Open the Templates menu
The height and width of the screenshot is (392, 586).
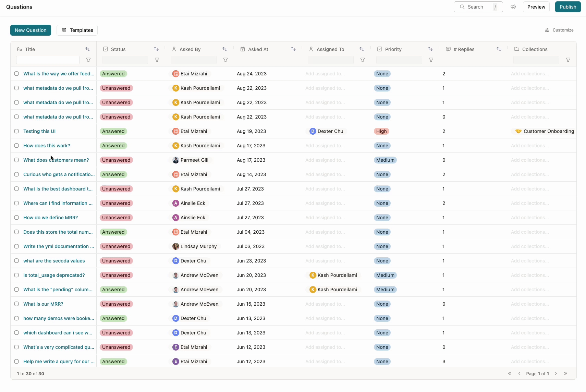coord(77,30)
